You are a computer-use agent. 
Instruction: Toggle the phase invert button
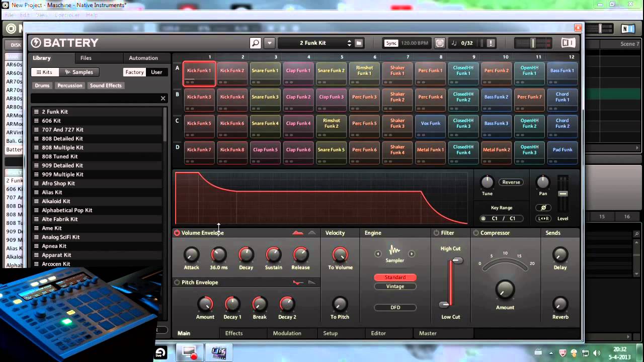[x=543, y=208]
